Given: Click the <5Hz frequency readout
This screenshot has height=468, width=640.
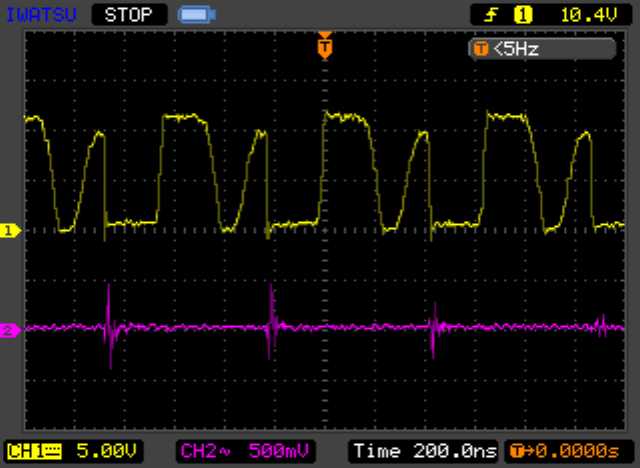Looking at the screenshot, I should [x=516, y=49].
